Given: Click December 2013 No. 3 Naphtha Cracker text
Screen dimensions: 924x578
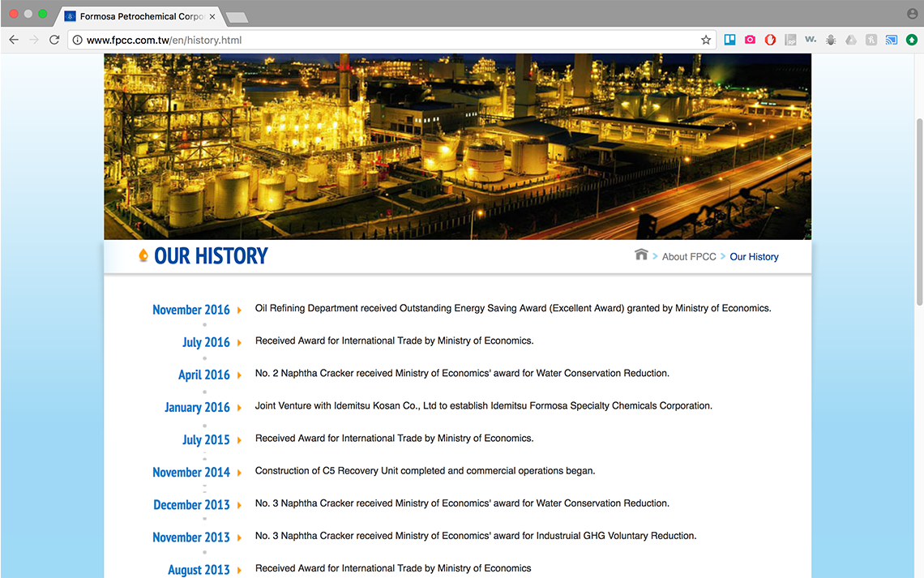Looking at the screenshot, I should coord(462,503).
